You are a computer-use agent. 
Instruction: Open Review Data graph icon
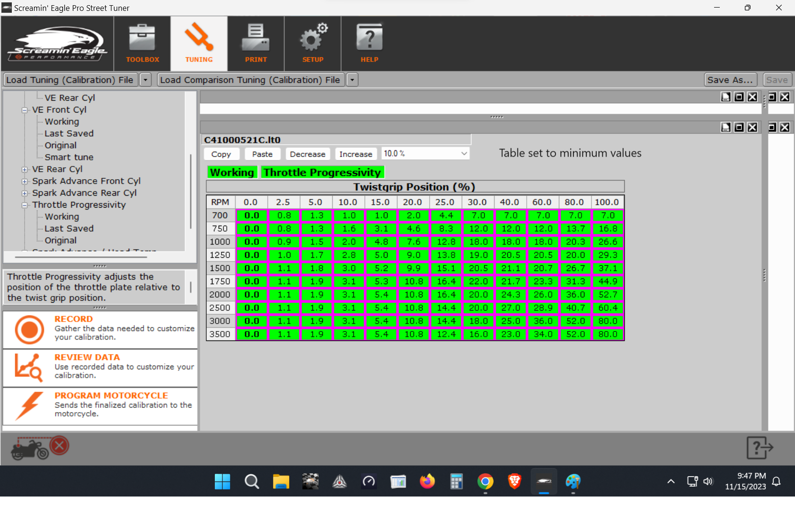pyautogui.click(x=28, y=367)
